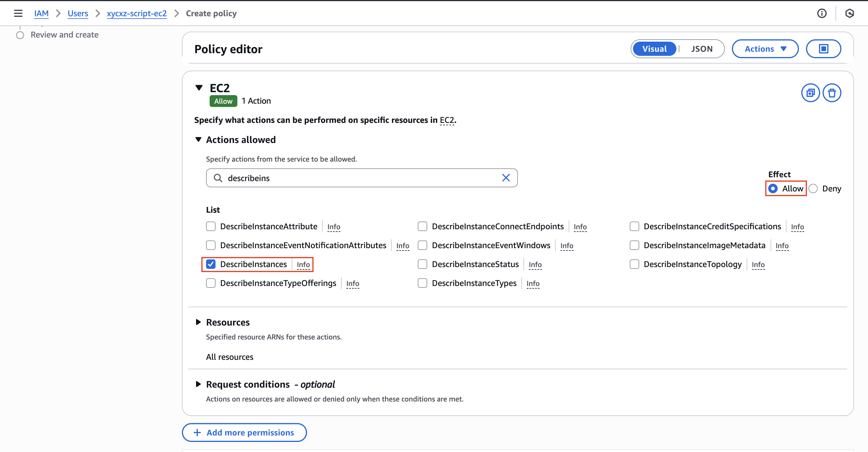Delete the EC2 permission block
The height and width of the screenshot is (452, 868).
(832, 93)
